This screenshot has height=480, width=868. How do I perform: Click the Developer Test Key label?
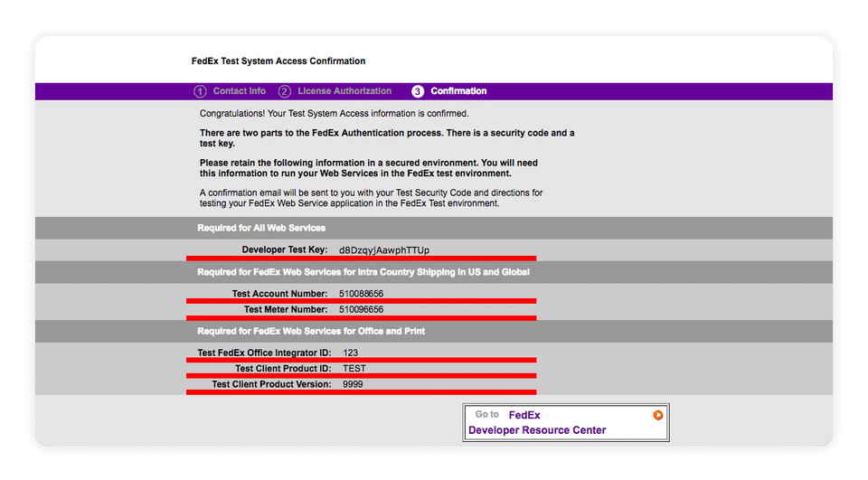coord(285,249)
